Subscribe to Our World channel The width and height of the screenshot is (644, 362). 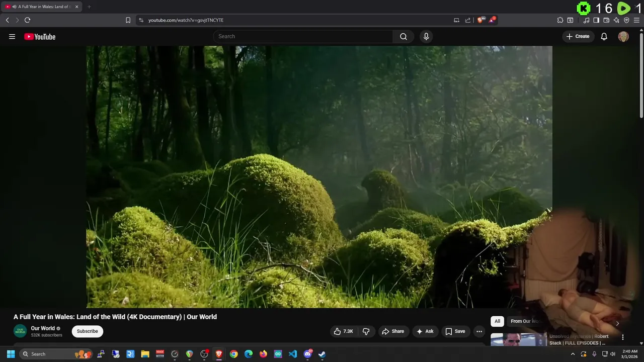coord(88,331)
